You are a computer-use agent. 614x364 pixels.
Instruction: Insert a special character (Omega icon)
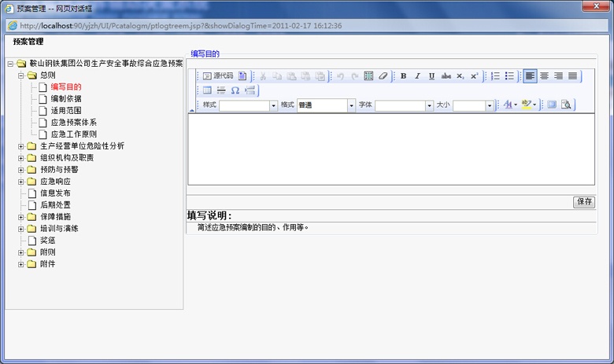click(x=235, y=90)
